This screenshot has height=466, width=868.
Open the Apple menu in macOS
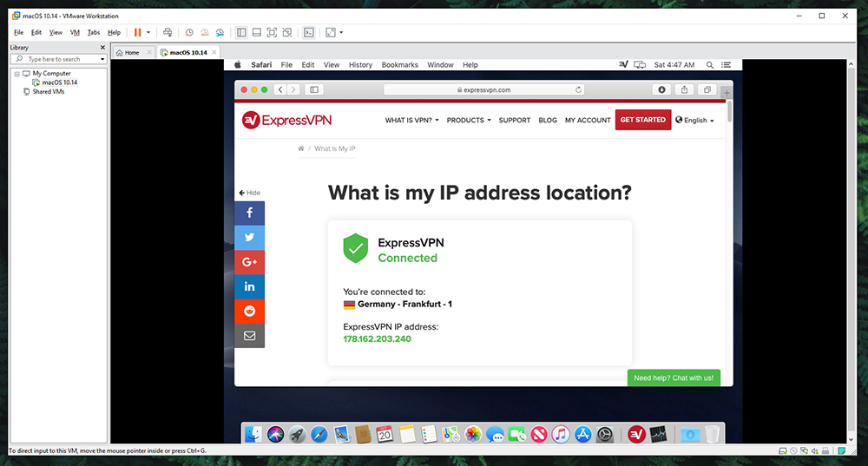pyautogui.click(x=238, y=65)
